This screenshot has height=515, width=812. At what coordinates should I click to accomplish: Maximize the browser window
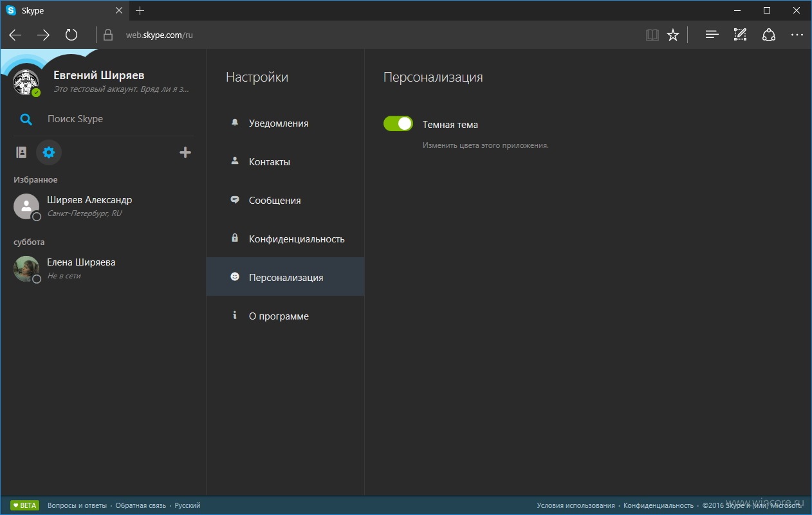767,10
